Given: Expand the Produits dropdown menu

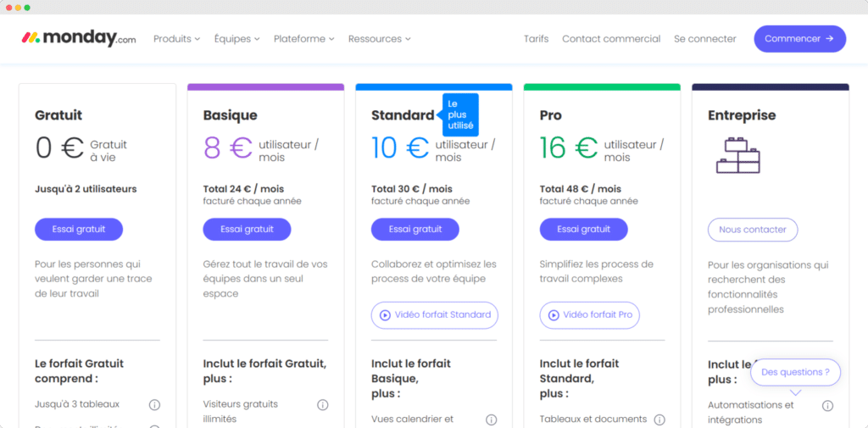Looking at the screenshot, I should point(176,39).
